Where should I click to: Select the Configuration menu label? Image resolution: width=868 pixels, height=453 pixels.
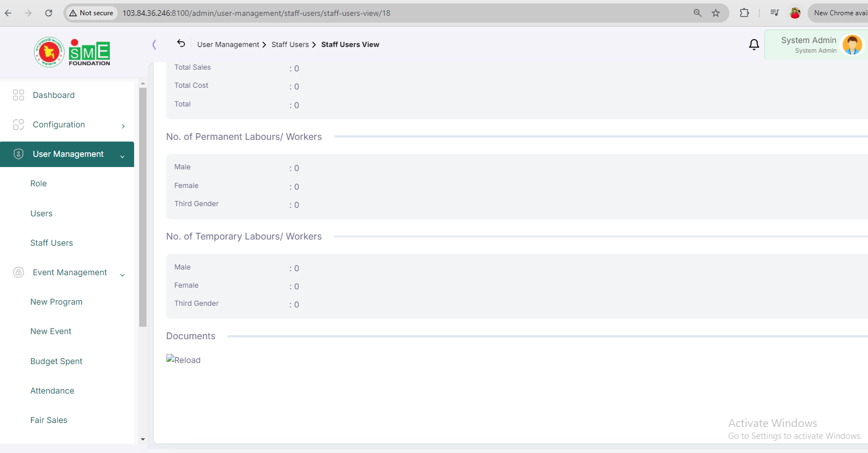tap(59, 125)
